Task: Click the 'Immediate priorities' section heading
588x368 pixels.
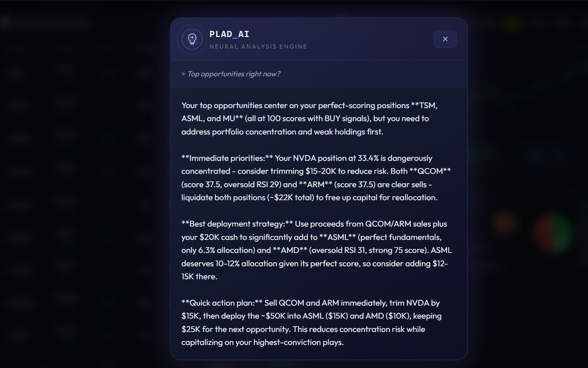Action: tap(226, 158)
